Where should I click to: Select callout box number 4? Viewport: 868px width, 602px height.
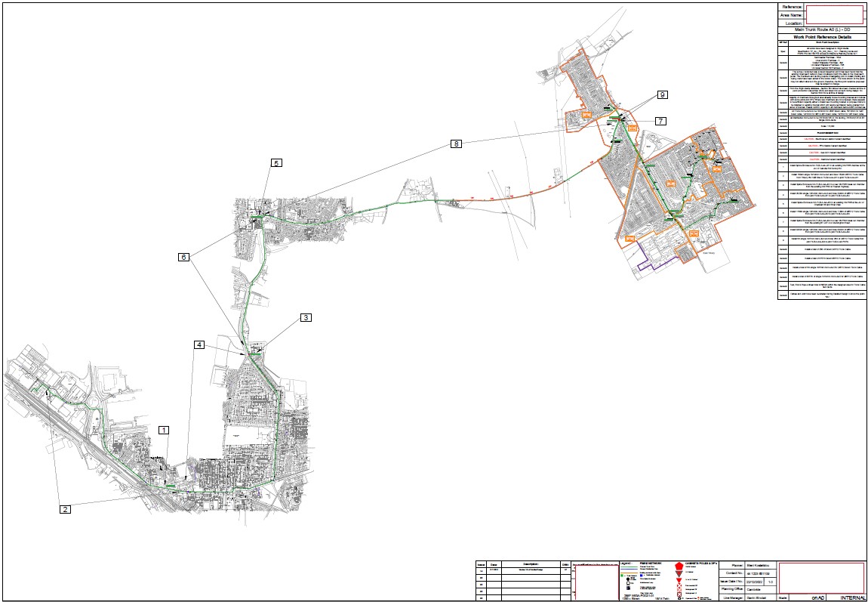point(199,345)
